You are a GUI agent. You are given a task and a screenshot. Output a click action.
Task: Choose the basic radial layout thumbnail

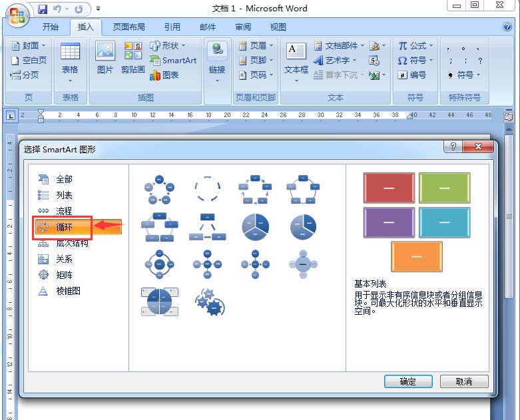point(207,264)
